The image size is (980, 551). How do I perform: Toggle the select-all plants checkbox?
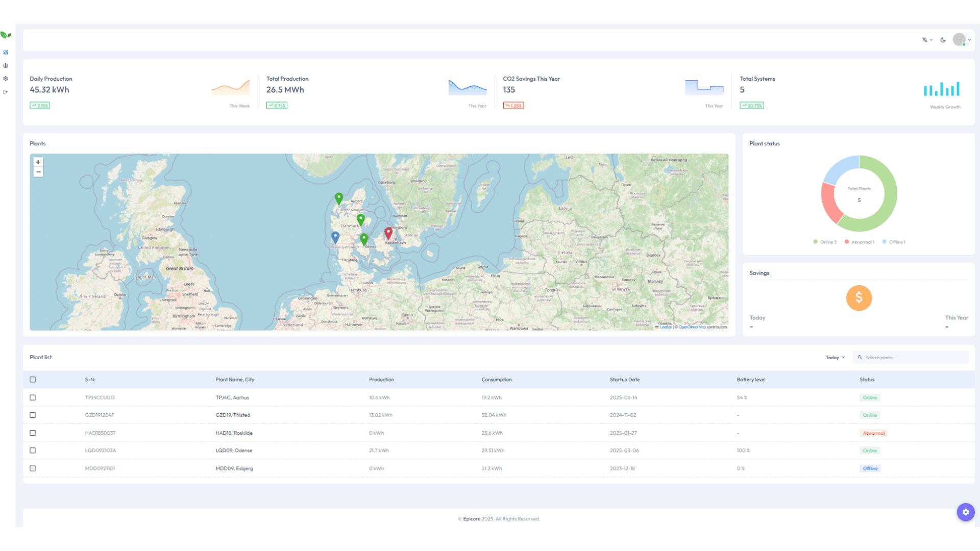click(33, 380)
